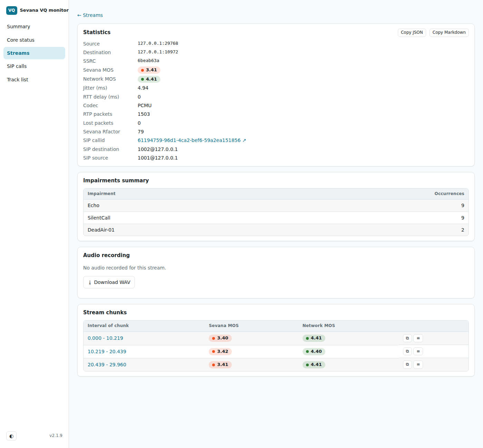483x448 pixels.
Task: Open chunk interval 20.439 - 29.960
Action: click(107, 365)
